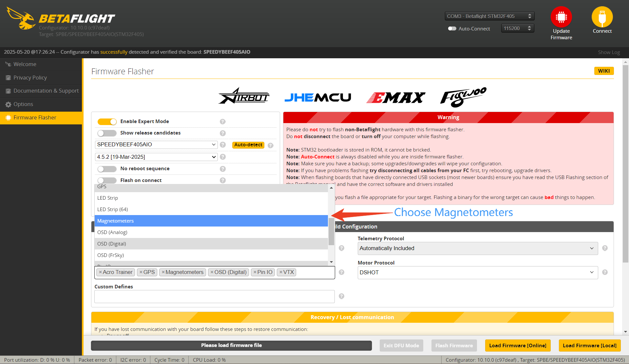Remove the Acro Trainer tag
This screenshot has height=364, width=629.
(100, 272)
